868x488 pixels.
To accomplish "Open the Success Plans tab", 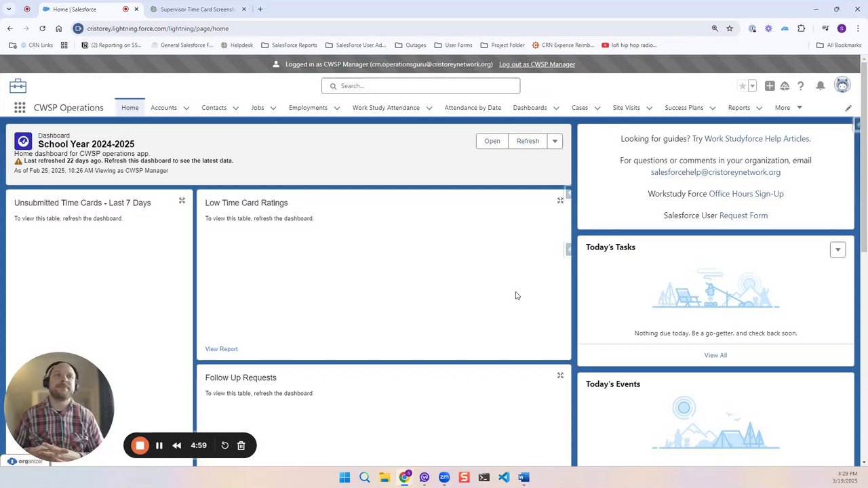I will point(684,108).
